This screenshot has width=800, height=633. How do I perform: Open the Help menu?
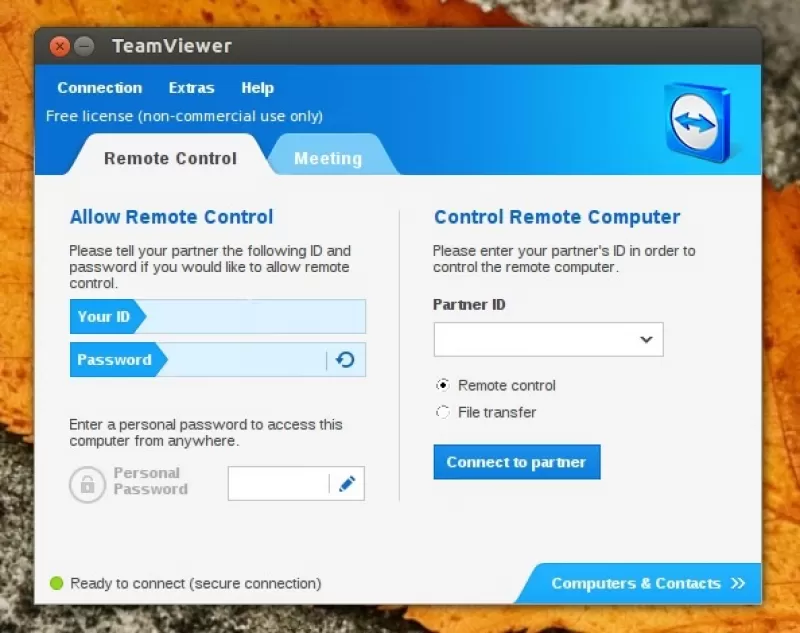click(257, 88)
